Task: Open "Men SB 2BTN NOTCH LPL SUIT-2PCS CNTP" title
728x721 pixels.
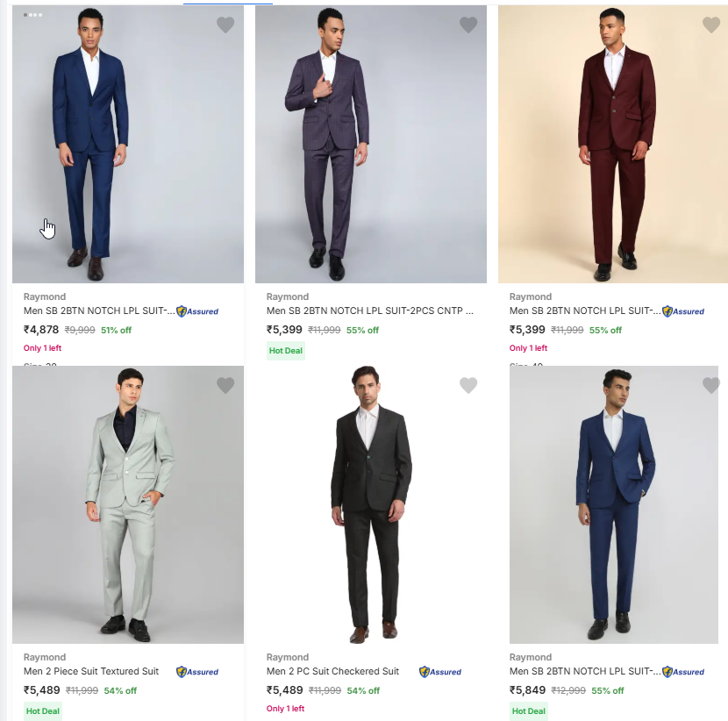Action: pos(369,311)
